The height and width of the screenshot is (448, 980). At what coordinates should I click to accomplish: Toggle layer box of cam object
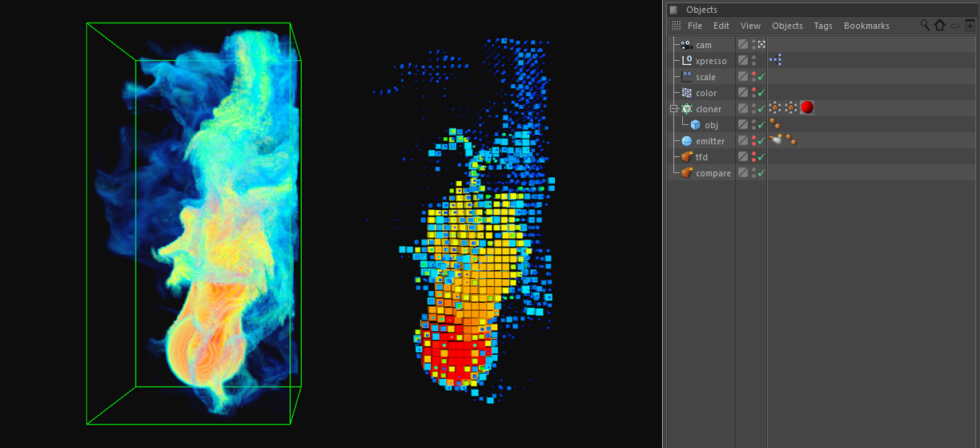click(743, 45)
